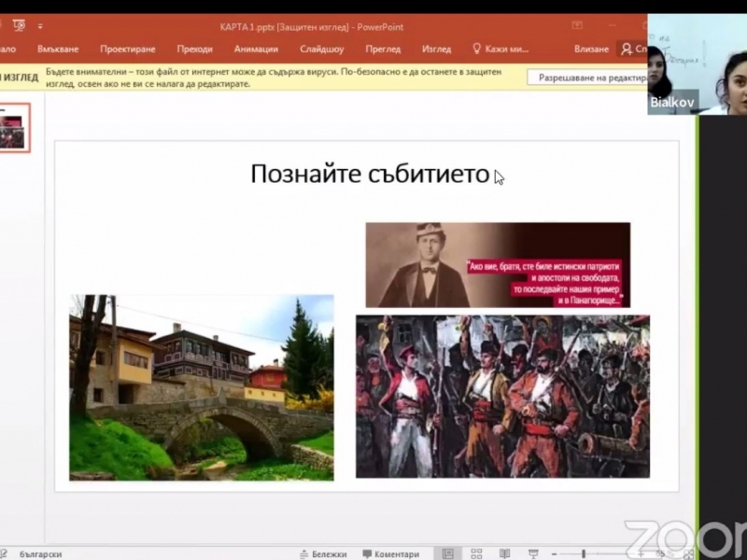The height and width of the screenshot is (560, 747).
Task: Select the portrait image with quote
Action: pos(498,265)
